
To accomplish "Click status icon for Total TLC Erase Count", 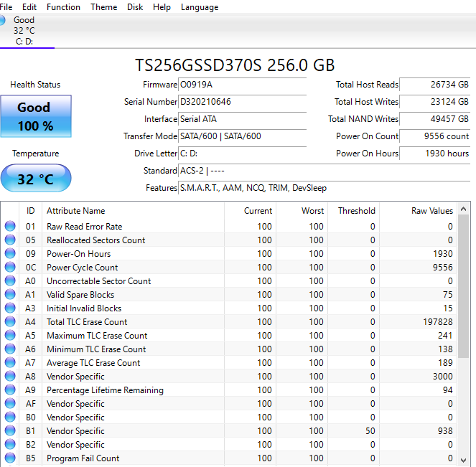I will click(x=10, y=322).
